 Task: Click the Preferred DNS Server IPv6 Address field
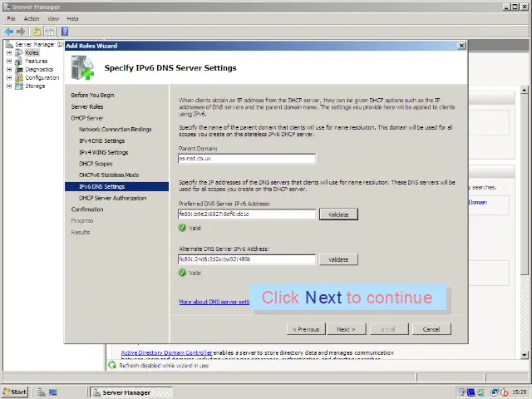click(247, 214)
